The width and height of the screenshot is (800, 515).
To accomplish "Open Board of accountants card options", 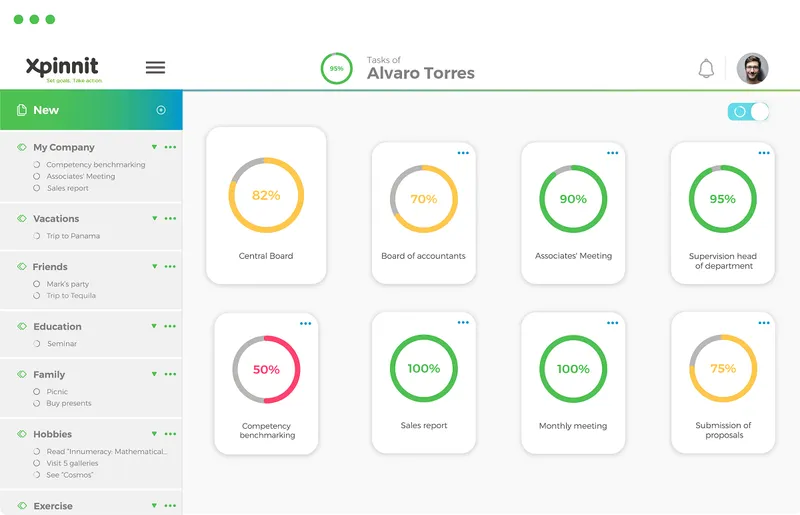I will 463,153.
